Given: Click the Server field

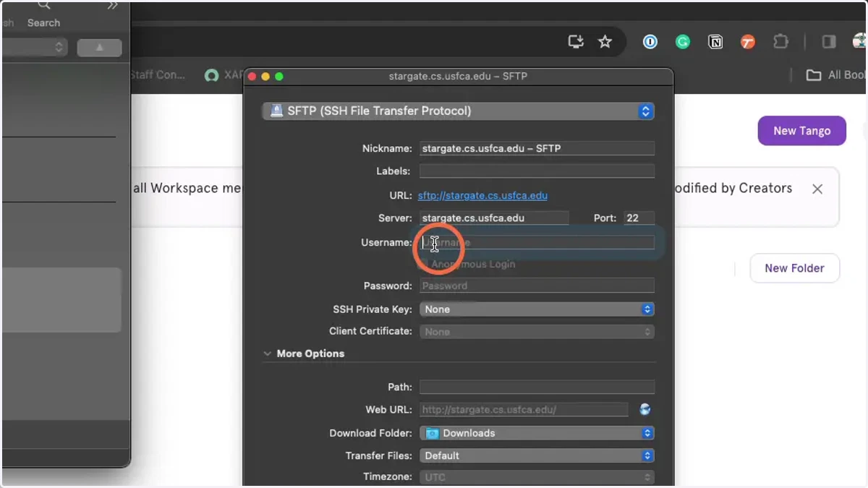Looking at the screenshot, I should [x=494, y=218].
